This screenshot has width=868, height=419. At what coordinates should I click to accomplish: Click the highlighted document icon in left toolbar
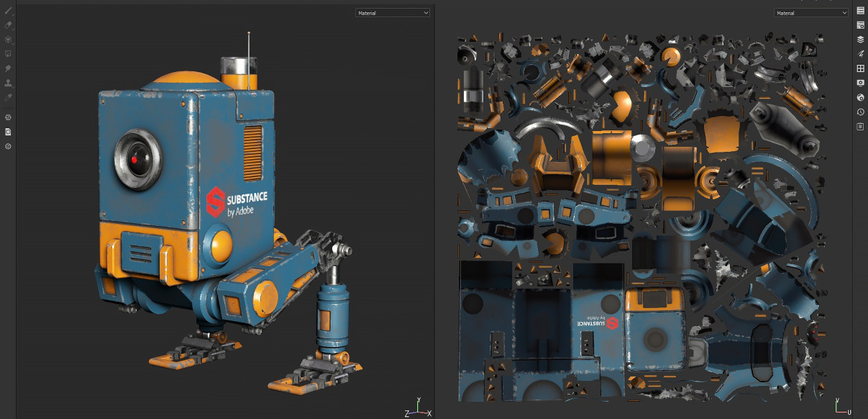tap(9, 132)
